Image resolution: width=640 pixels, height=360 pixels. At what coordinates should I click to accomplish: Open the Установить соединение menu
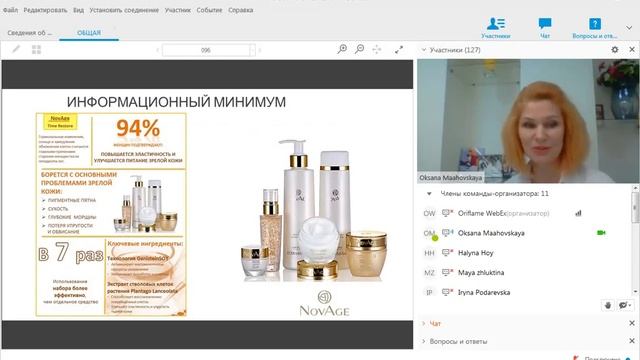(124, 10)
